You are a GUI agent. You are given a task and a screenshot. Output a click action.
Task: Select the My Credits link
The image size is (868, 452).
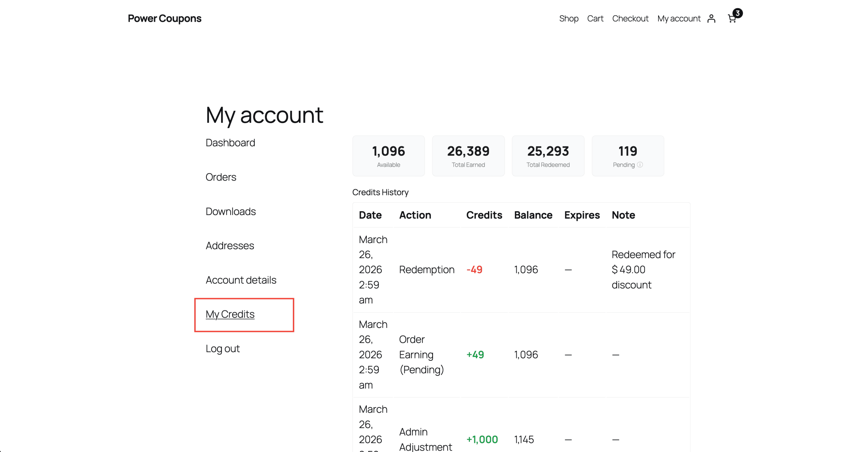pyautogui.click(x=230, y=314)
